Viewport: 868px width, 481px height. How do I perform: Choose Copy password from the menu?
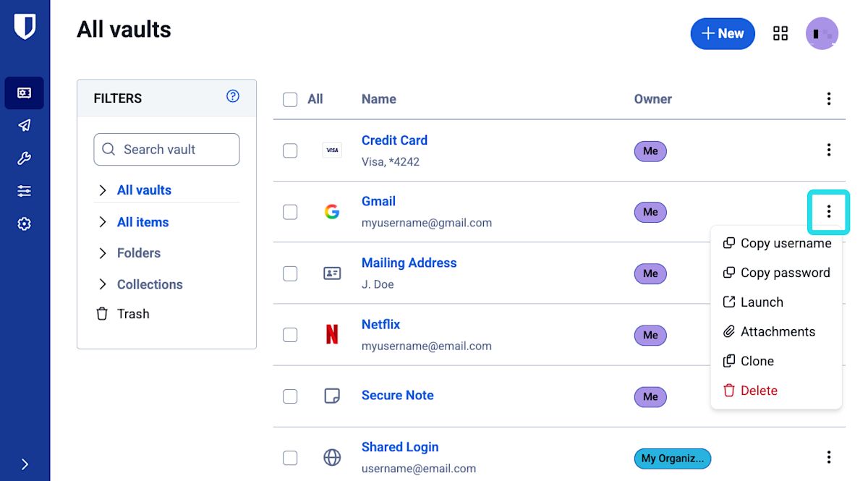[784, 273]
